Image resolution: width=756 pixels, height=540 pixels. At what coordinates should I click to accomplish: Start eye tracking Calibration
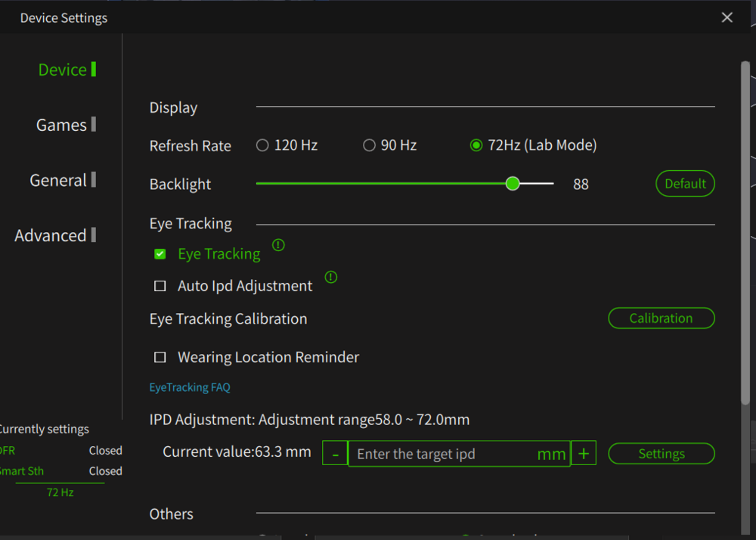pos(661,318)
